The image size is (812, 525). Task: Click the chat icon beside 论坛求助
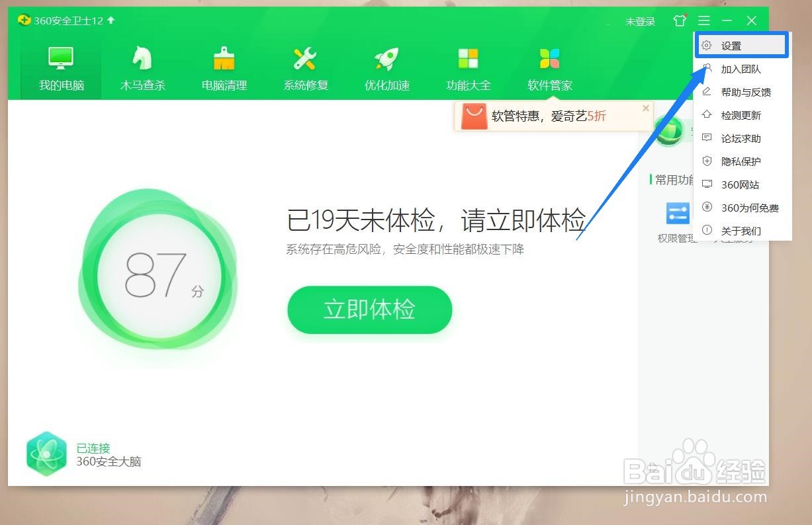tap(707, 138)
